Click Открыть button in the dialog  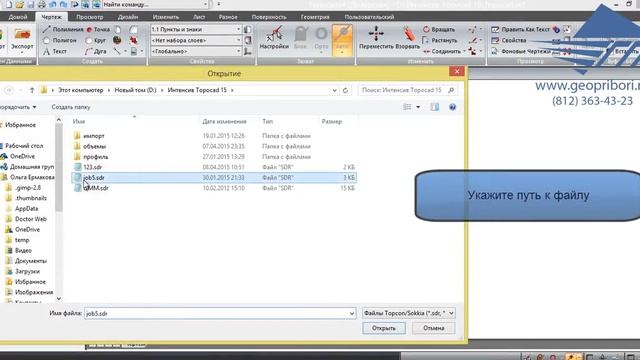click(x=384, y=328)
